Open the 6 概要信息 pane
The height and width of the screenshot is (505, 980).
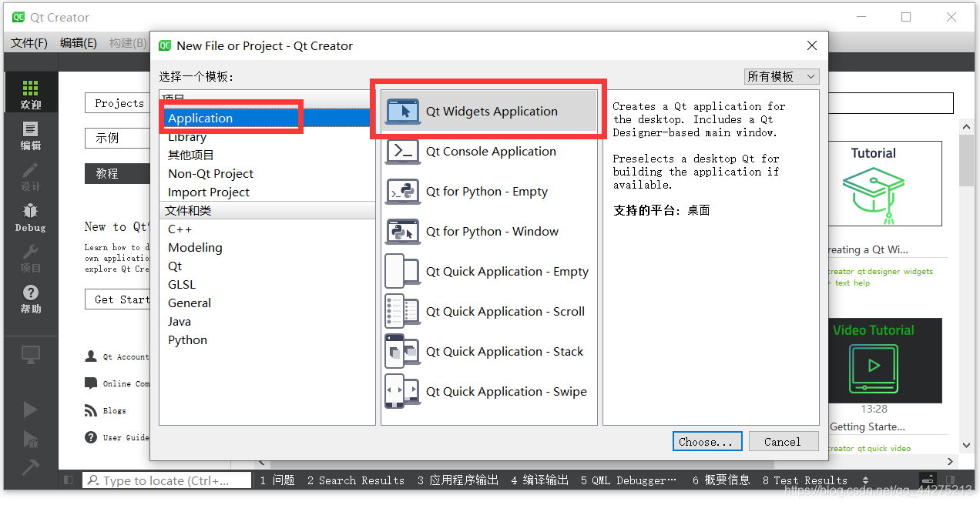tap(720, 480)
